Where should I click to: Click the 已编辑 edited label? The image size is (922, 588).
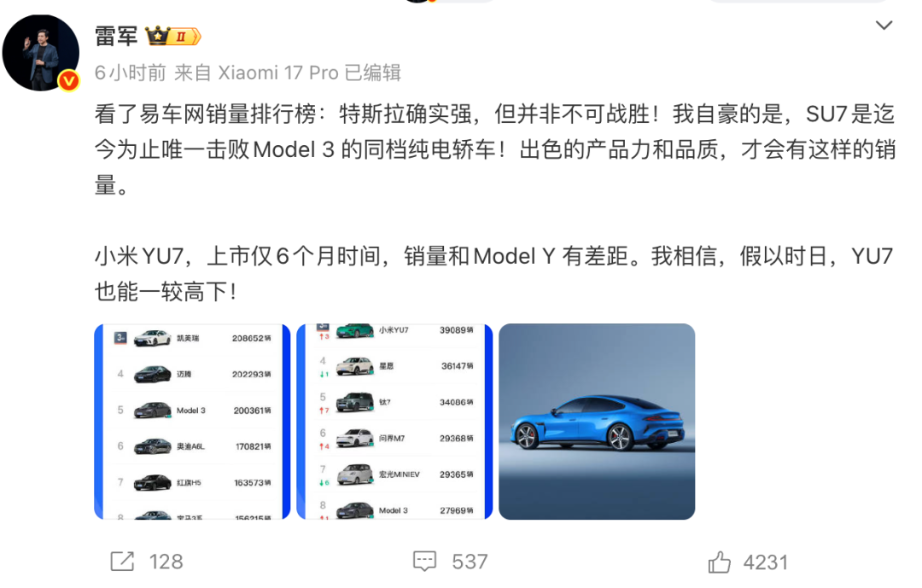(373, 73)
